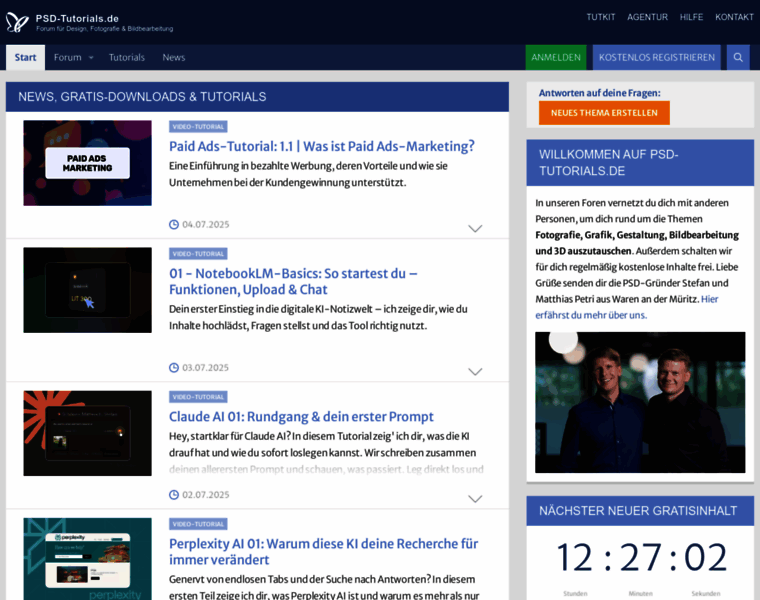Open the Claude AI tutorial thumbnail

87,433
